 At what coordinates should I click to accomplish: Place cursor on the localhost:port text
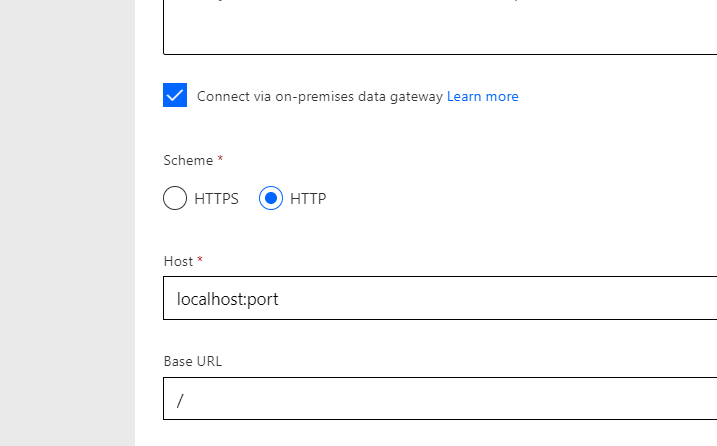(227, 298)
